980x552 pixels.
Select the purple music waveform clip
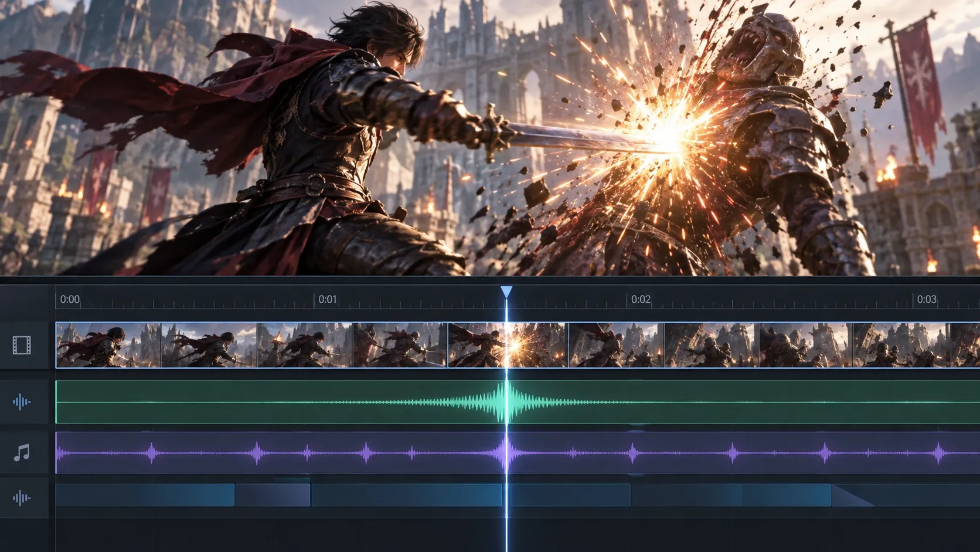click(x=518, y=453)
